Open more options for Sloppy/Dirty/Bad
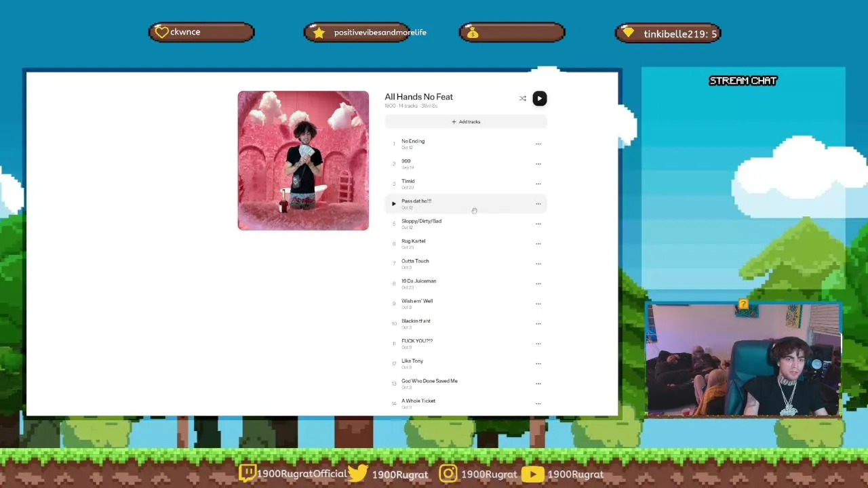 tap(538, 224)
